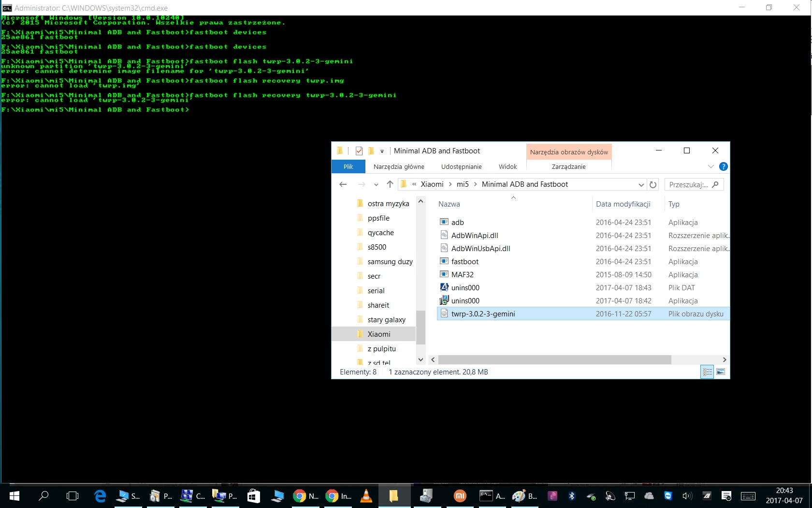The image size is (812, 508).
Task: Open the Plik file menu
Action: coord(348,166)
